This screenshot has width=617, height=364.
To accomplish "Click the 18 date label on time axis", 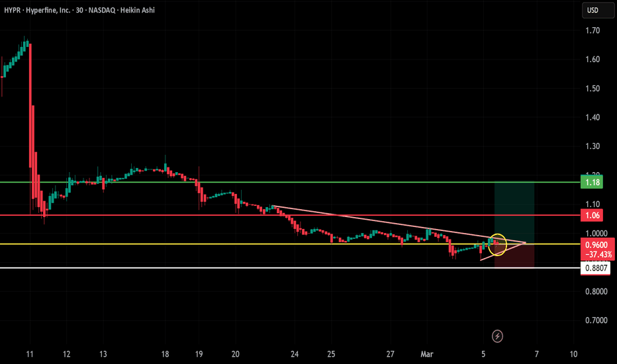I will (166, 354).
